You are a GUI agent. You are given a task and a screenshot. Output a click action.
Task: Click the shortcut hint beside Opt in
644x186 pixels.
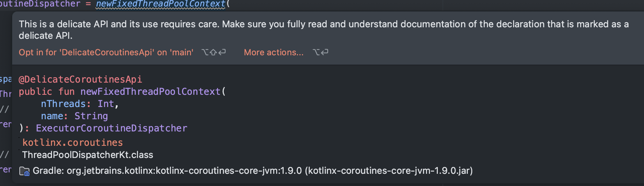[x=214, y=52]
